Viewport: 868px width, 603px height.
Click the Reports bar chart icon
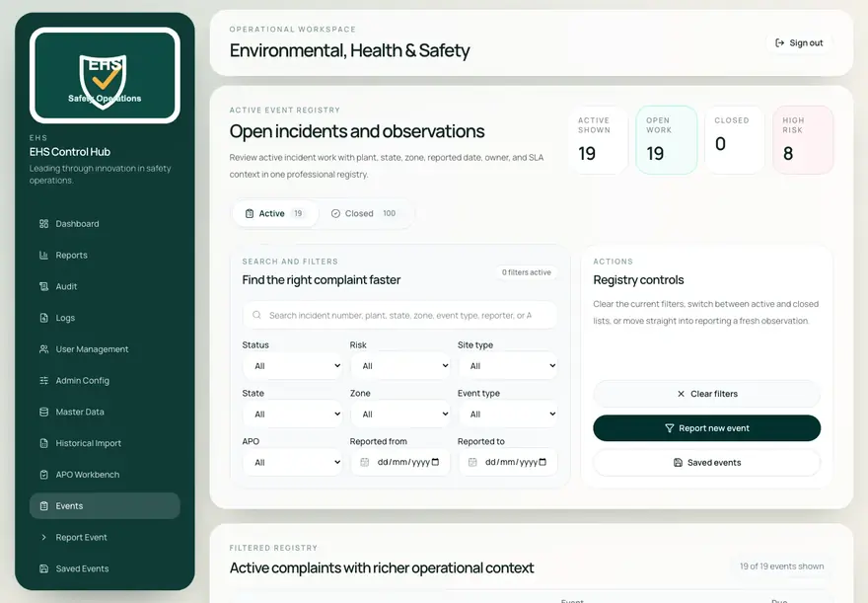pos(43,256)
